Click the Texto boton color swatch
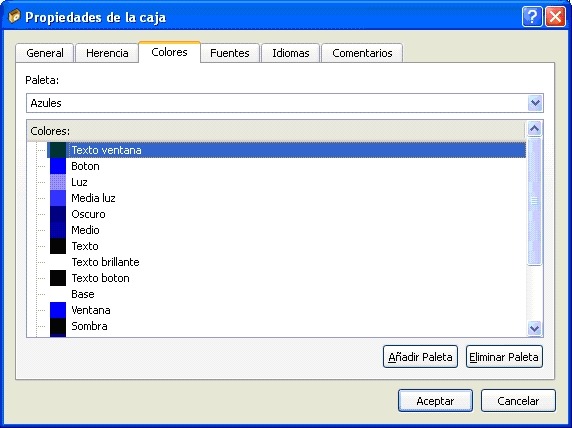This screenshot has width=572, height=428. click(x=58, y=278)
